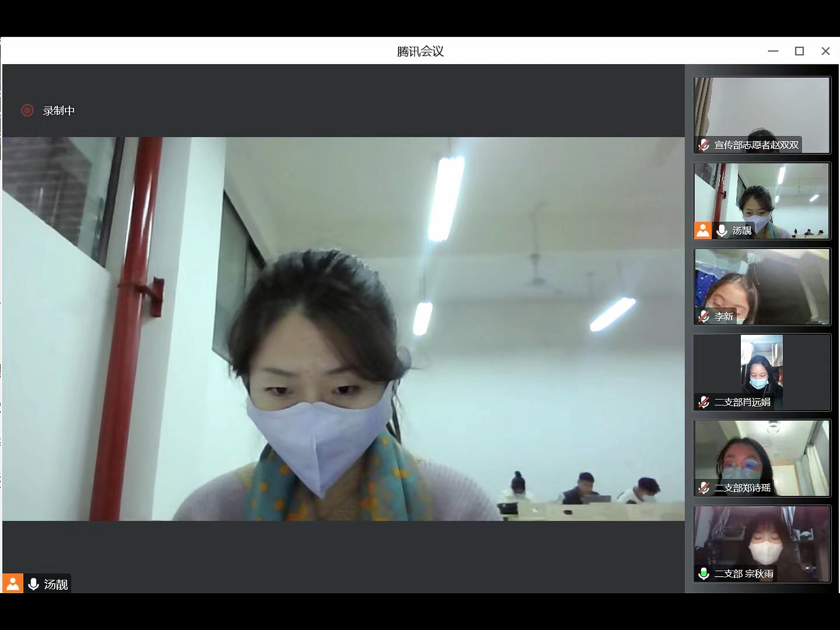Select the 宣传部志愿者赵双双 video thumbnail
The width and height of the screenshot is (840, 630).
[762, 111]
